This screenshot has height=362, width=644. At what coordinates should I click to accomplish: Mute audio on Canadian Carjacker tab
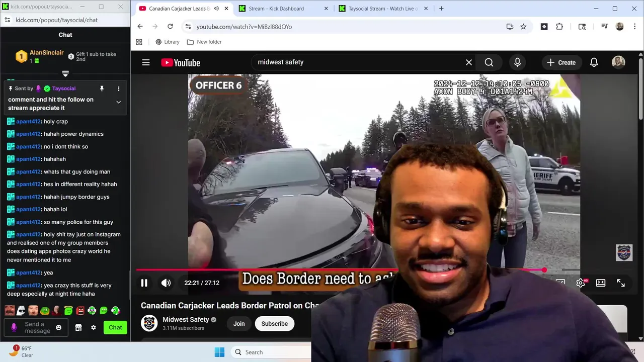[x=216, y=9]
